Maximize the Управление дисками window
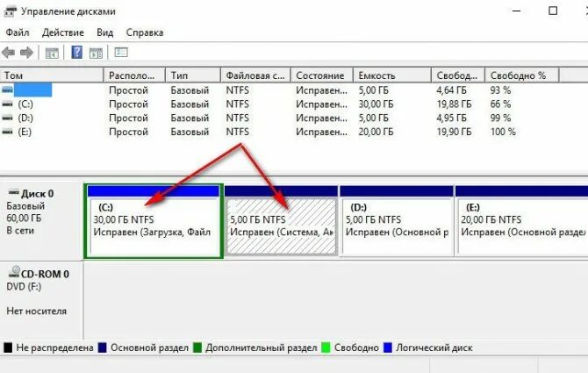588x373 pixels. (553, 11)
